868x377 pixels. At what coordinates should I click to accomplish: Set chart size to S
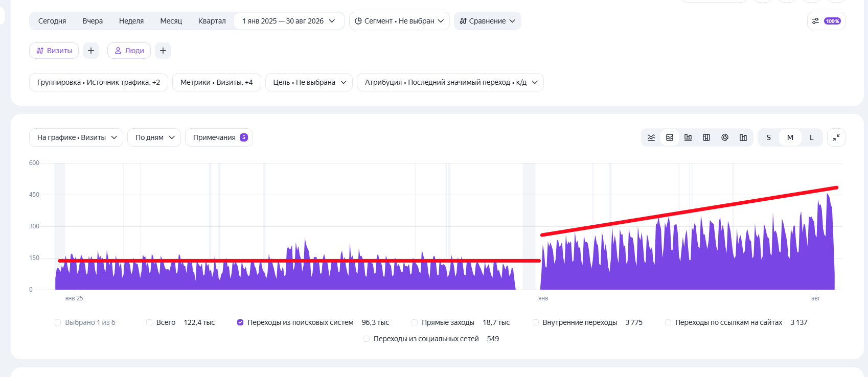coord(769,137)
